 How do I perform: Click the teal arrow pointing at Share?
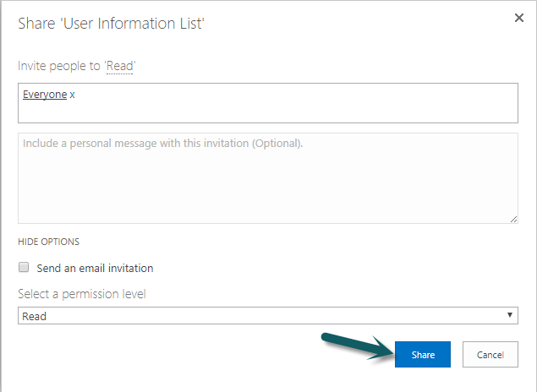(358, 346)
